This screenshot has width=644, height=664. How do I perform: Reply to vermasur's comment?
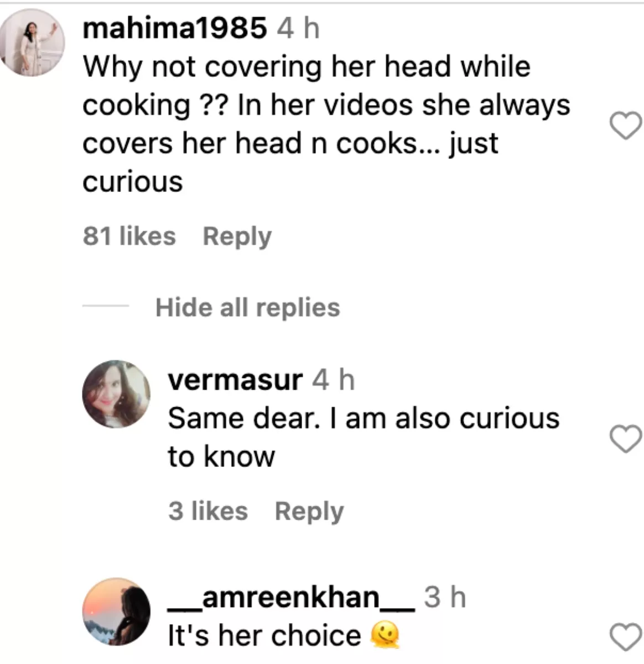tap(309, 511)
